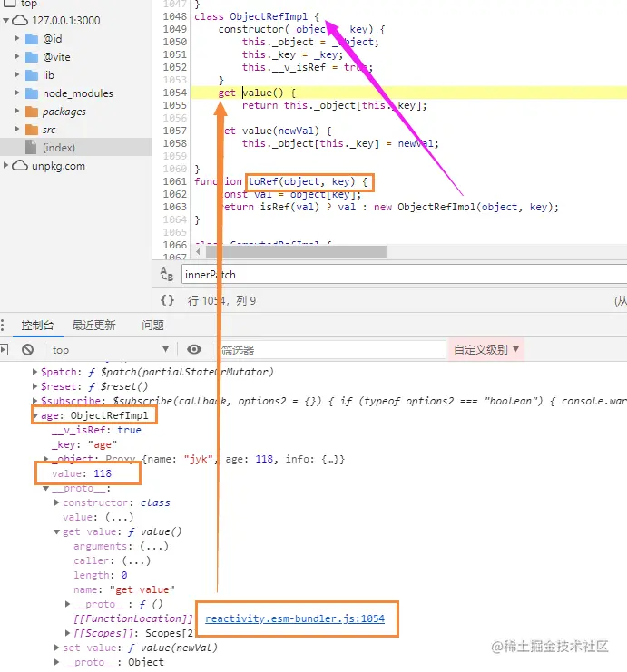
Task: Expand the _object Proxy entry
Action: [x=46, y=459]
